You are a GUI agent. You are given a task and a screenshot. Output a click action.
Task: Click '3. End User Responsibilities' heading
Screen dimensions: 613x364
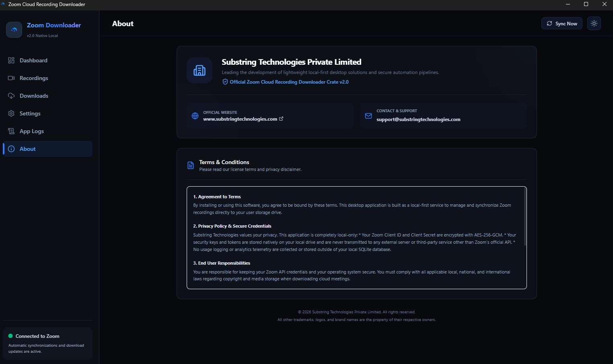pos(222,263)
